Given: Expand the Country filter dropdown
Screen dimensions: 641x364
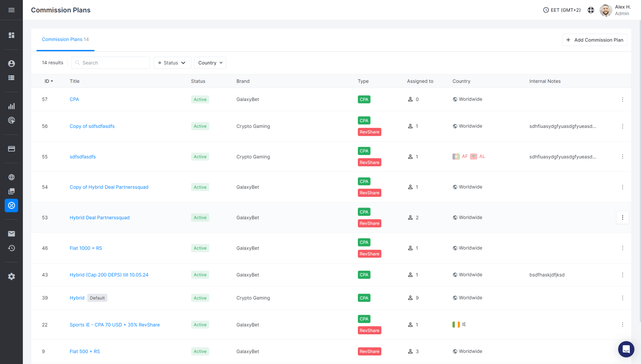Looking at the screenshot, I should click(210, 63).
